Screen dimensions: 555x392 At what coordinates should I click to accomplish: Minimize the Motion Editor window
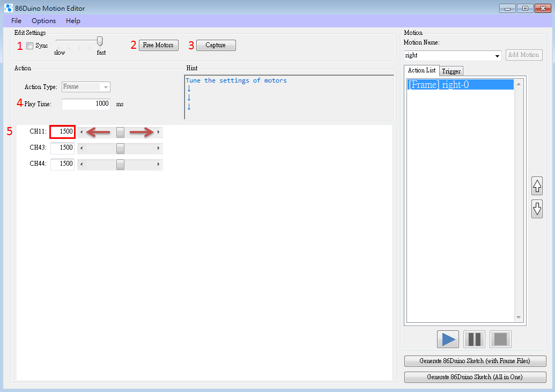pos(507,8)
